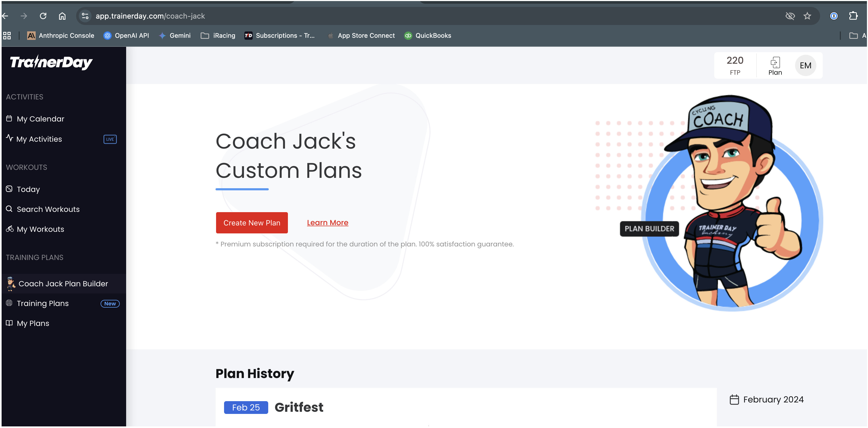Go to browser home page
This screenshot has height=428, width=868.
pyautogui.click(x=62, y=16)
